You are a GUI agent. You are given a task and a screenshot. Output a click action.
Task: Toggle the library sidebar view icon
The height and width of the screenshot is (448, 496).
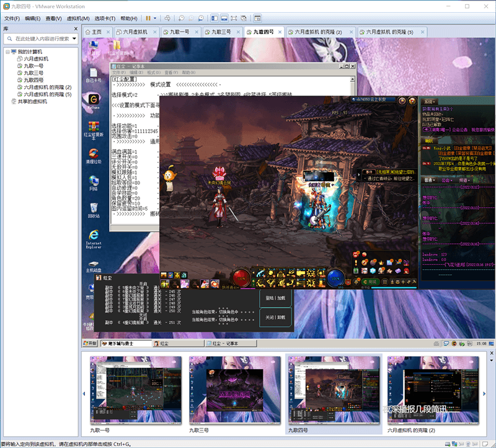(x=215, y=19)
